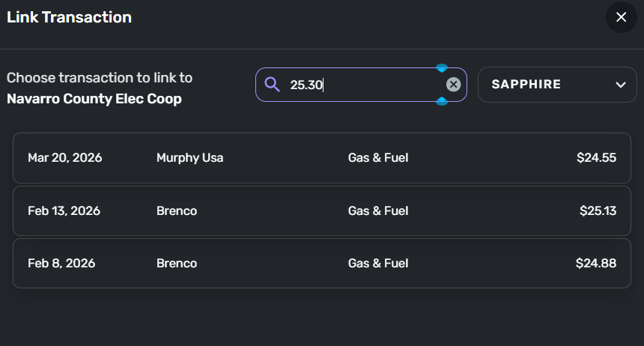The width and height of the screenshot is (644, 346).
Task: Click the top text cursor handle above search box
Action: [442, 68]
